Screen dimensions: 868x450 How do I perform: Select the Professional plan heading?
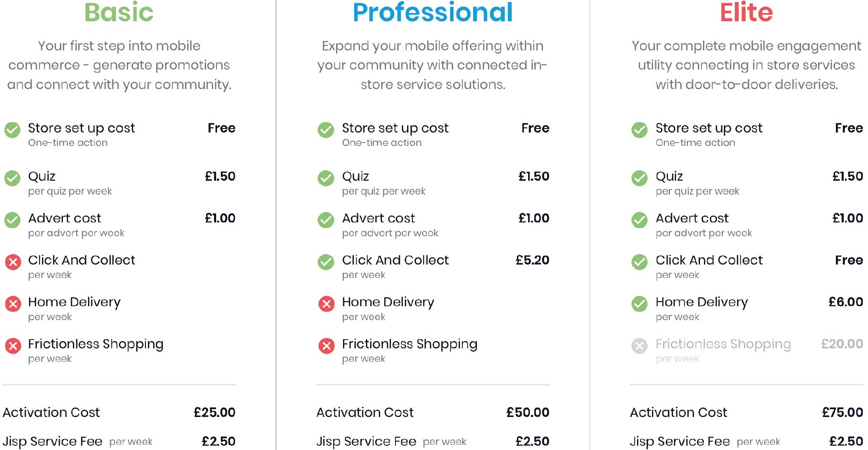coord(433,12)
